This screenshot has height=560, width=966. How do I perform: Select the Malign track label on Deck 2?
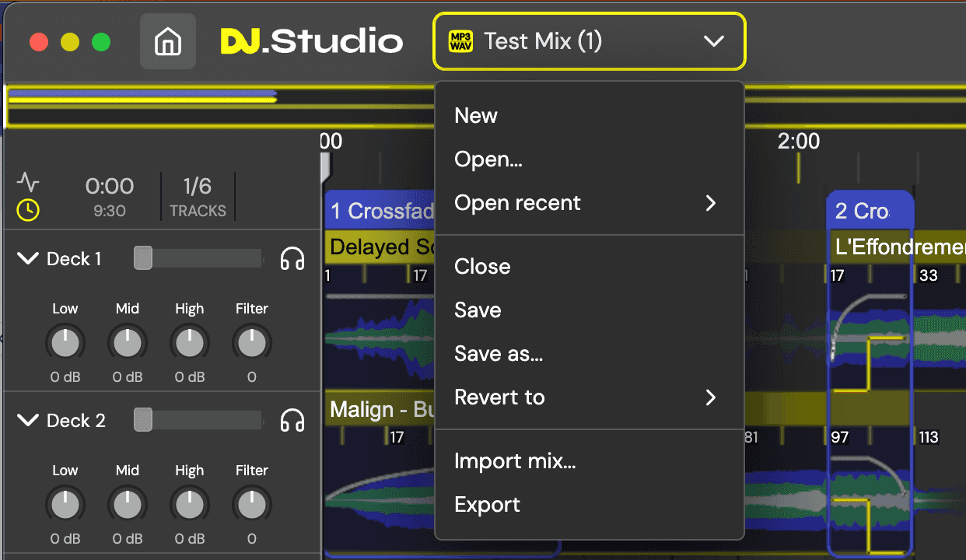380,409
